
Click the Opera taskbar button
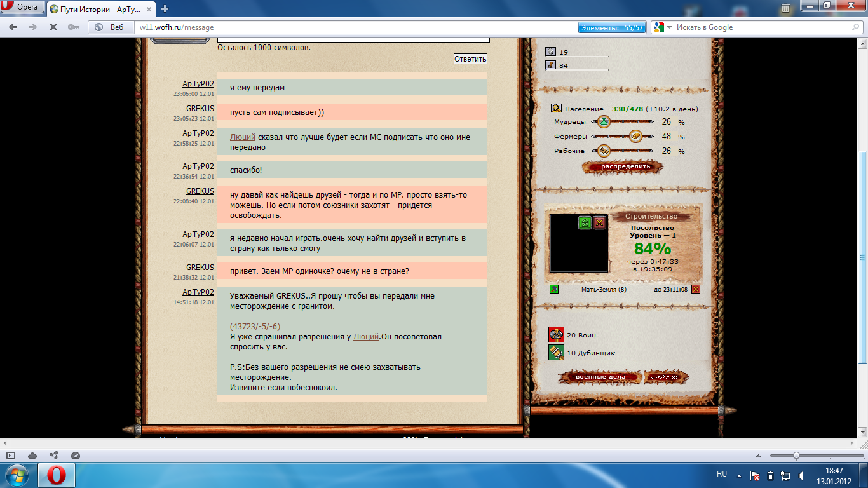(57, 475)
